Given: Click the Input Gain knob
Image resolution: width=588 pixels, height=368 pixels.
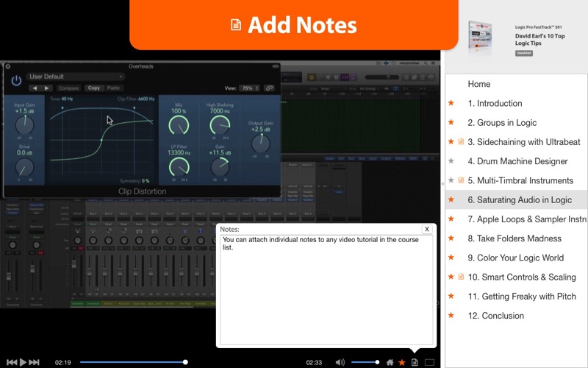Looking at the screenshot, I should tap(24, 125).
